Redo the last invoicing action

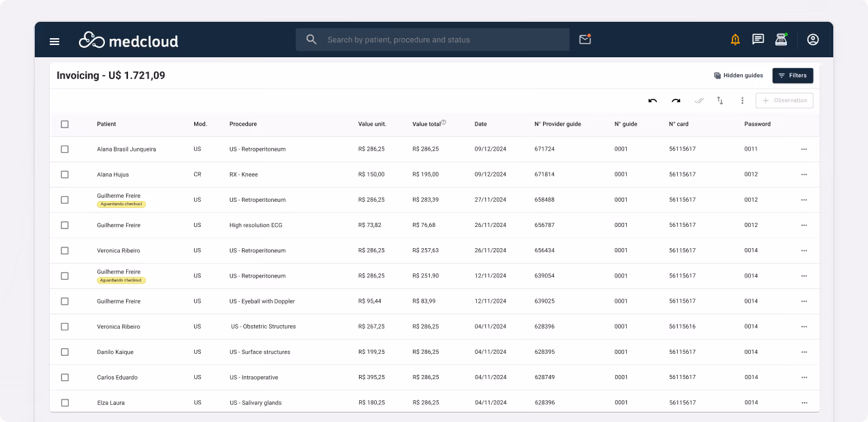coord(675,100)
